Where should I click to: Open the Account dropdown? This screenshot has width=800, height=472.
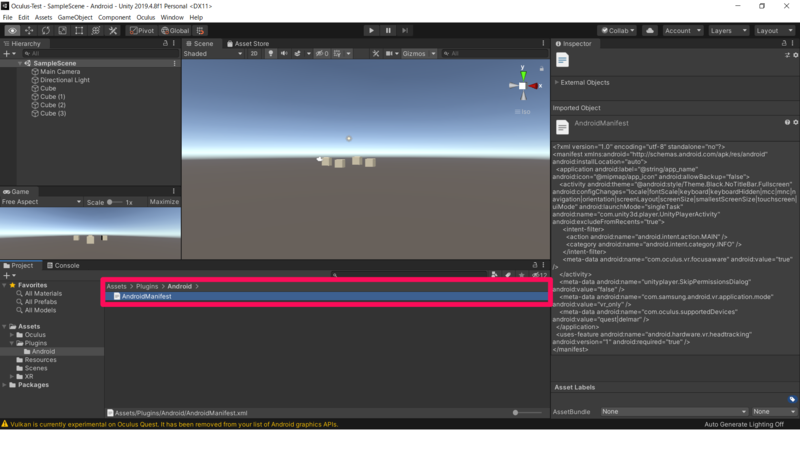[683, 31]
